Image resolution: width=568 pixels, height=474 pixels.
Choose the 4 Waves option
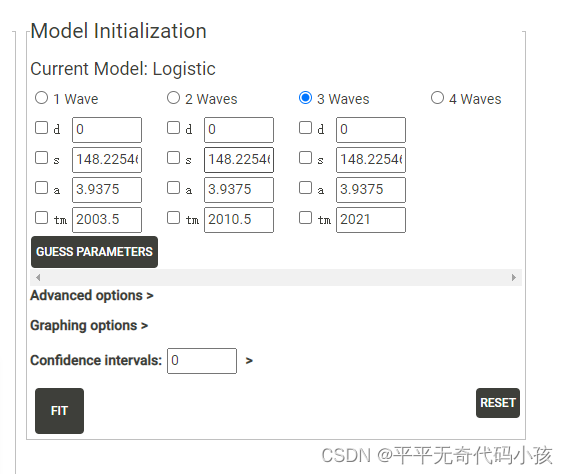point(437,98)
